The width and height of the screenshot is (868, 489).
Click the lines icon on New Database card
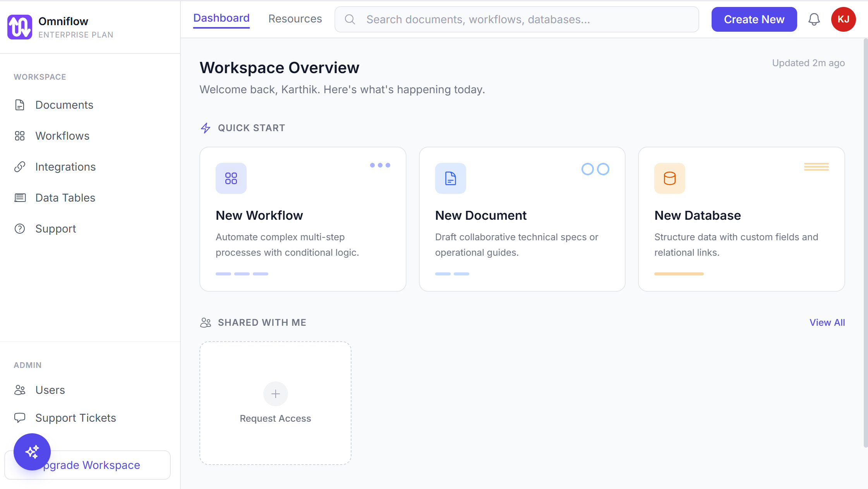point(817,167)
